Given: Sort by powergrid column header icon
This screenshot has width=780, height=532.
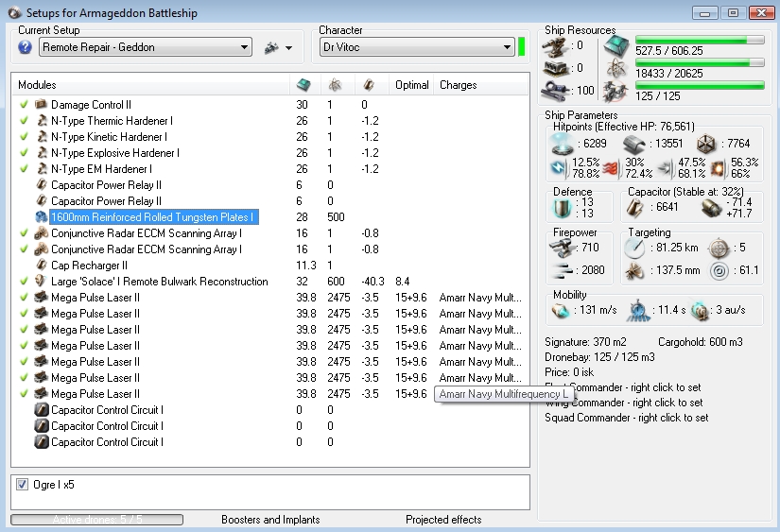Looking at the screenshot, I should pyautogui.click(x=336, y=85).
